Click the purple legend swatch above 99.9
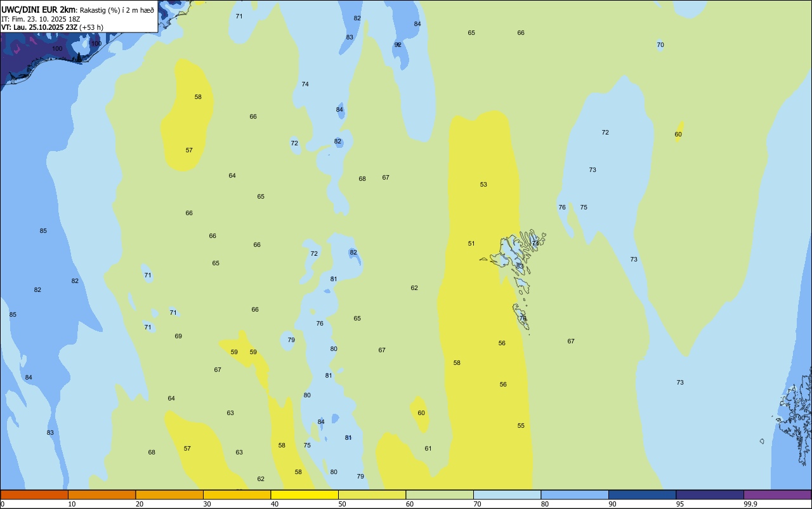812x509 pixels. tap(777, 494)
